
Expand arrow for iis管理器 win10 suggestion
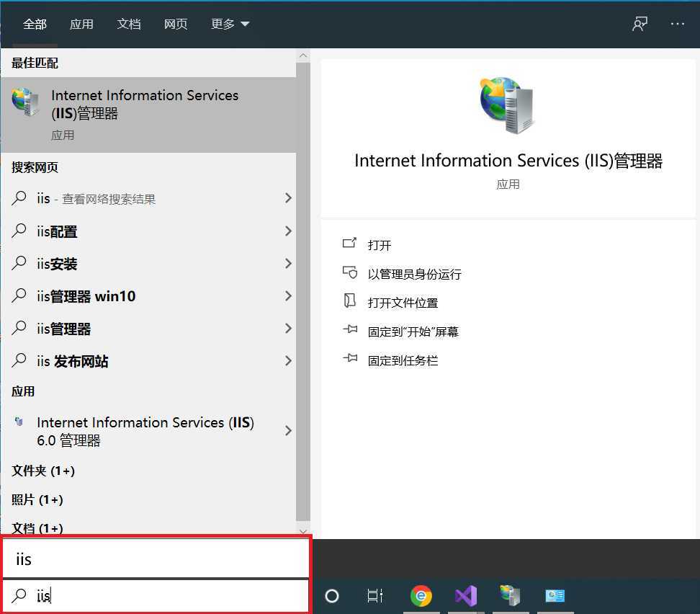288,295
